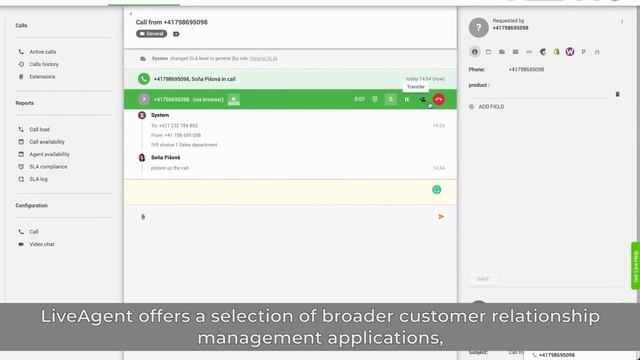Screen dimensions: 640x360
Task: Open the General SLA rule link
Action: click(x=263, y=58)
